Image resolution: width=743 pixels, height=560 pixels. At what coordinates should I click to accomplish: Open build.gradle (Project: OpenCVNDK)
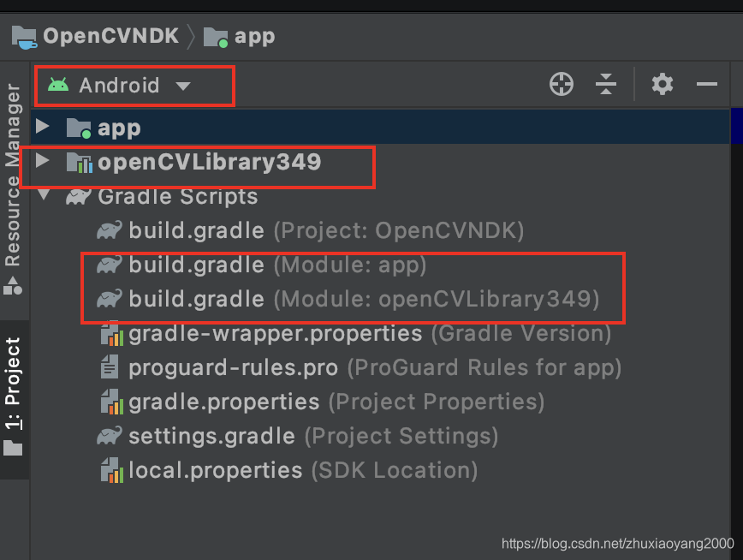tap(326, 230)
